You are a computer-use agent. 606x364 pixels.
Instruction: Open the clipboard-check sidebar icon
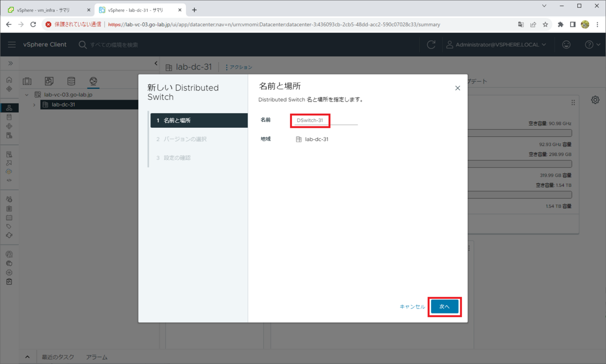click(9, 281)
